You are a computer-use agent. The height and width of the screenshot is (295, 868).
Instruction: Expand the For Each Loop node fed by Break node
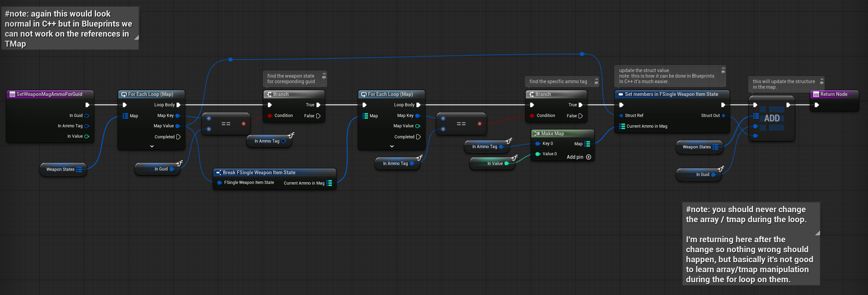pyautogui.click(x=392, y=146)
